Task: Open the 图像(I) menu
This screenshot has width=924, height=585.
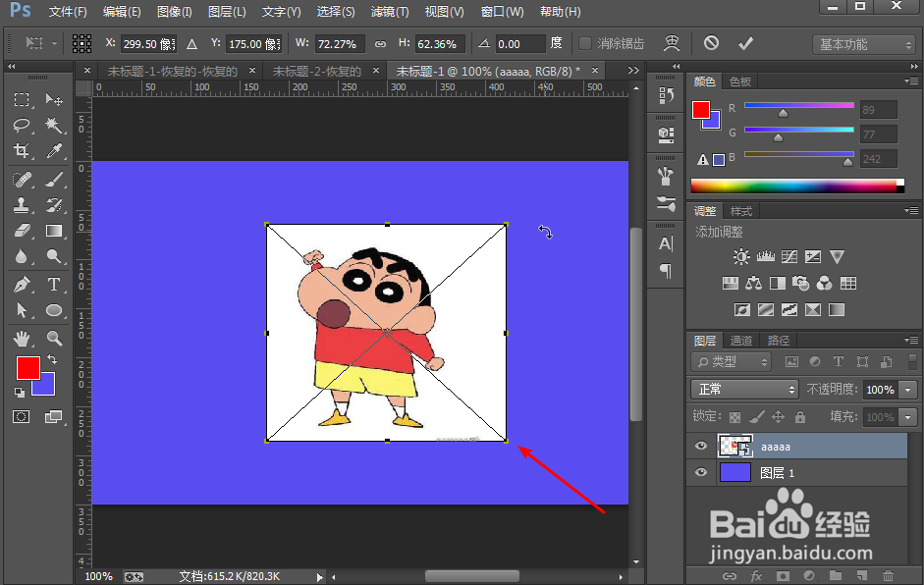Action: [x=175, y=12]
